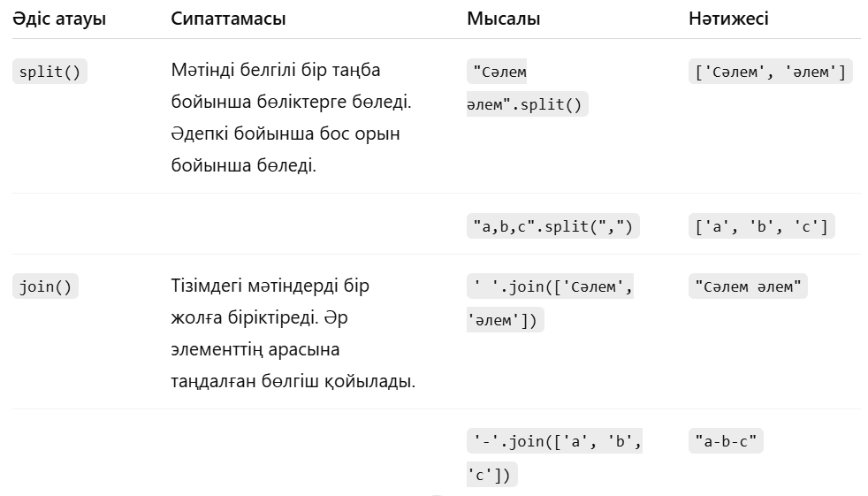868x496 pixels.
Task: Click the ['a', 'b', 'c'] result code
Action: [762, 225]
